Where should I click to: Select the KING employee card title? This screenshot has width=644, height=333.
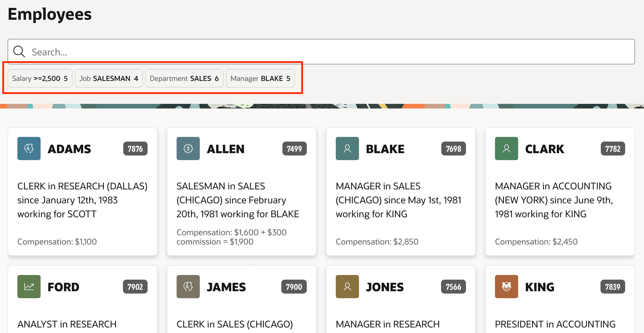pyautogui.click(x=540, y=287)
